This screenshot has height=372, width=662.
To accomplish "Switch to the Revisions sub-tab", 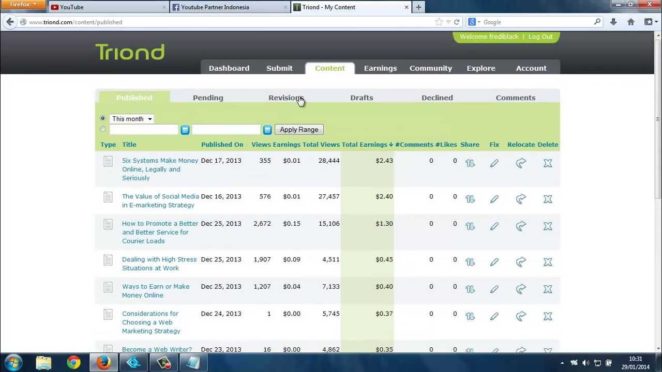I will 285,98.
